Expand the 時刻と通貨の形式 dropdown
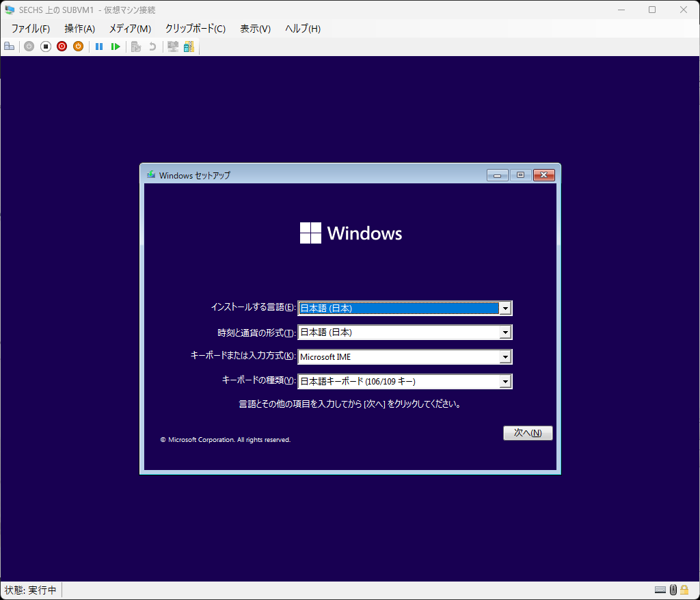 (505, 332)
